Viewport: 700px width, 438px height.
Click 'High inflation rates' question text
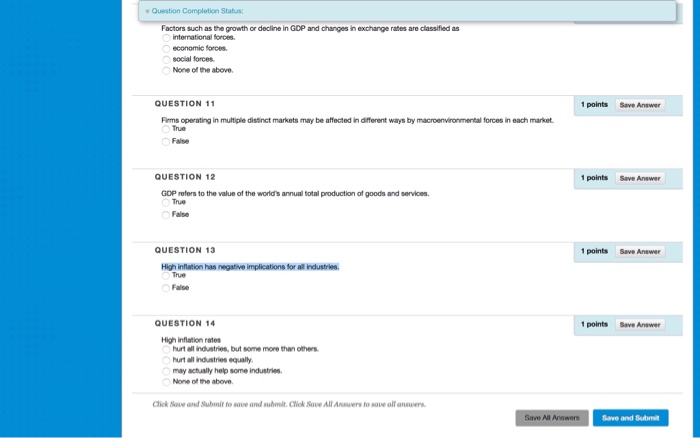click(x=191, y=340)
